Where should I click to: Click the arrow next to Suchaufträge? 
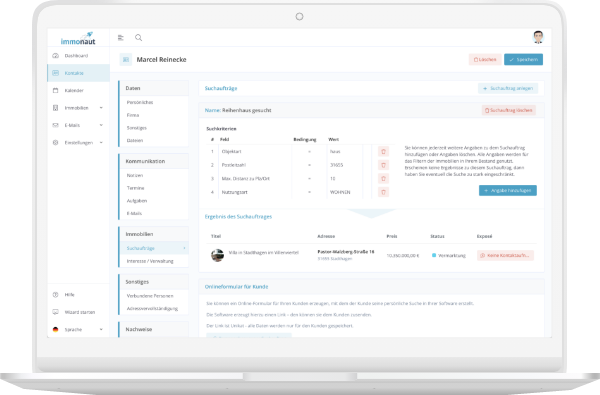pos(184,248)
